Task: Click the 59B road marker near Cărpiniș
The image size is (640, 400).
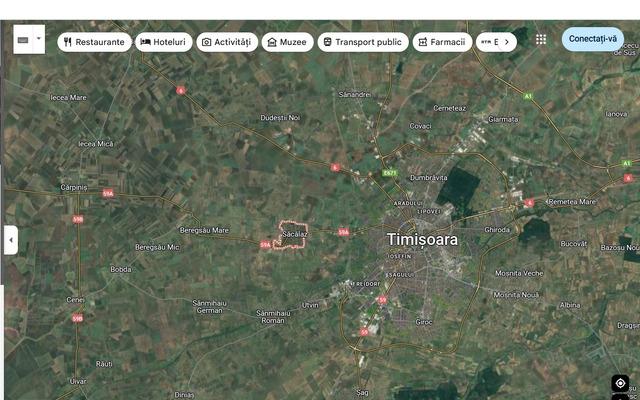Action: [78, 218]
